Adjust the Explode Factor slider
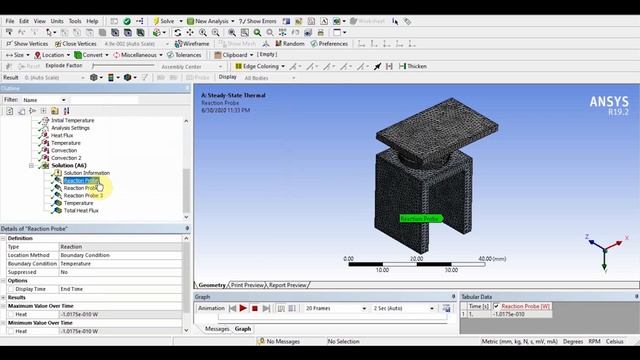The height and width of the screenshot is (360, 640). (124, 66)
